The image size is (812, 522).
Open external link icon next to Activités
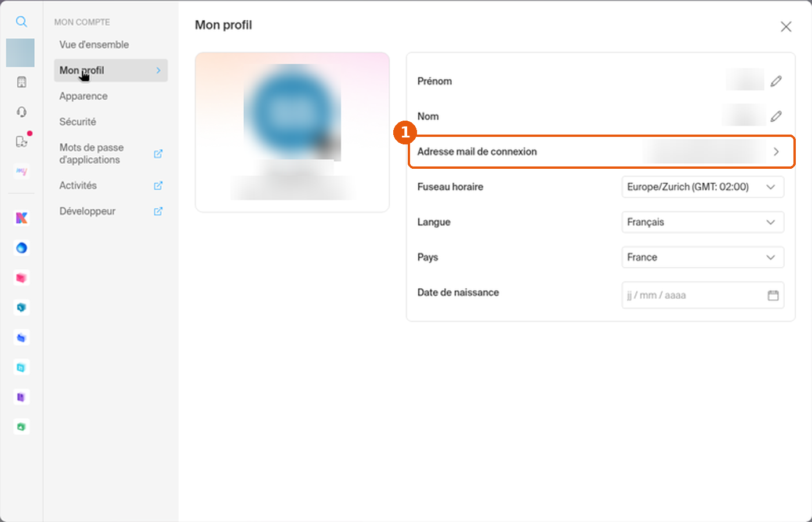click(x=158, y=186)
